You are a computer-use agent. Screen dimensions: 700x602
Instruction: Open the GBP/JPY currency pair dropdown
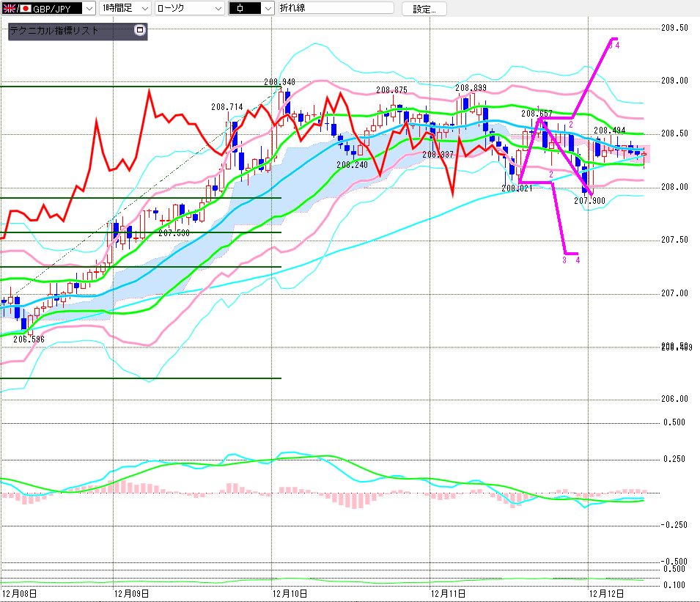pyautogui.click(x=89, y=9)
